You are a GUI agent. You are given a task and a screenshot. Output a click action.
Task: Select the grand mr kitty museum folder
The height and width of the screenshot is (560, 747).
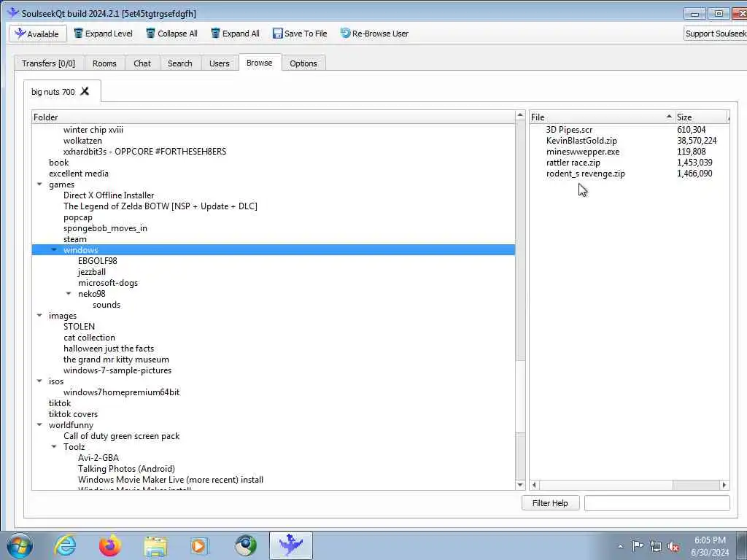(116, 359)
